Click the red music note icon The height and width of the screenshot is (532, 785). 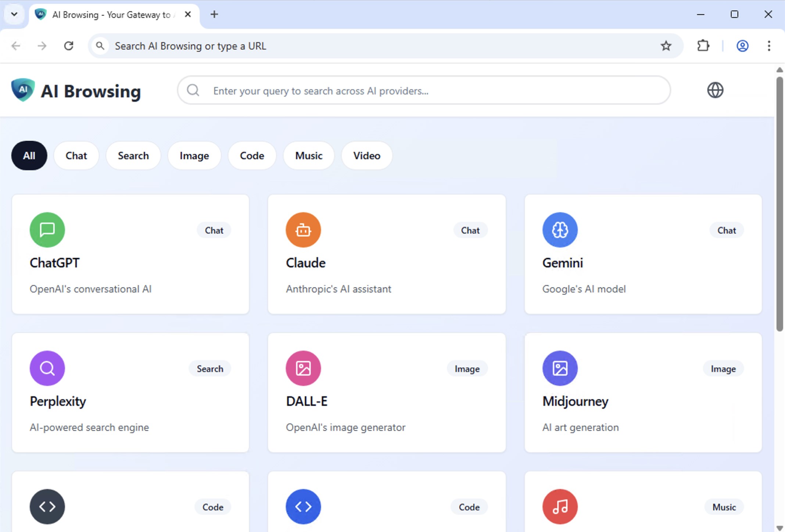coord(560,507)
